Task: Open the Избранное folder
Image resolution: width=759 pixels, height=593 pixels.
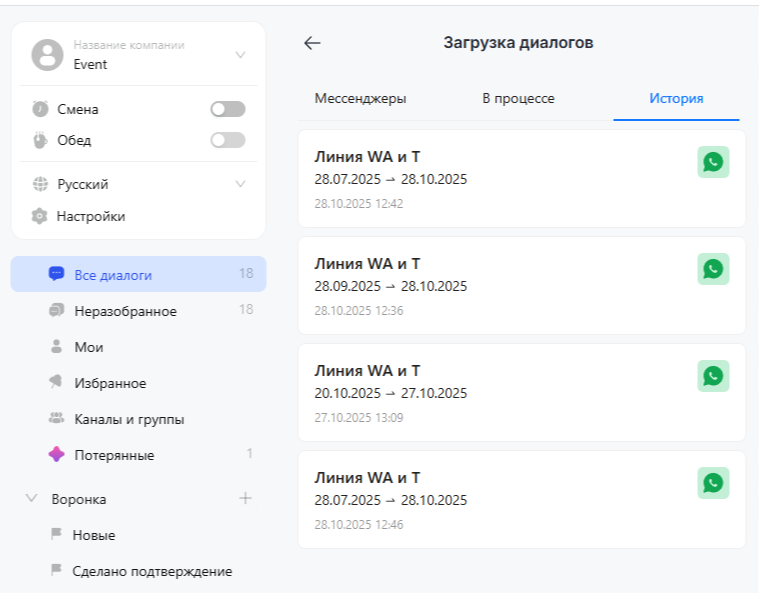Action: click(110, 383)
